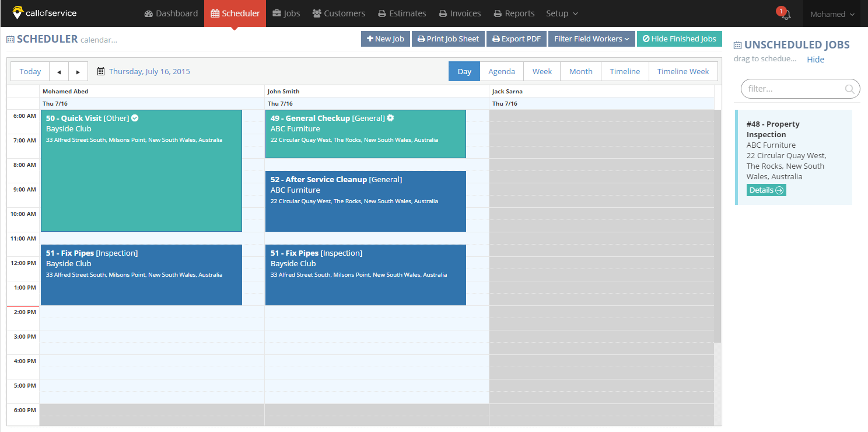Toggle Hide Finished Jobs
This screenshot has width=868, height=432.
tap(679, 39)
